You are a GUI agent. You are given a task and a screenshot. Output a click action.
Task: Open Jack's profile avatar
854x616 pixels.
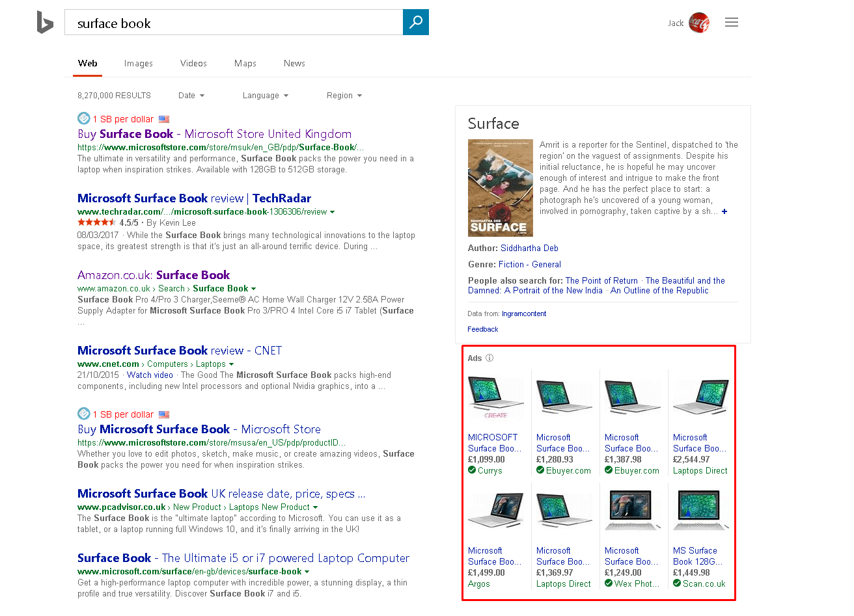pos(699,23)
